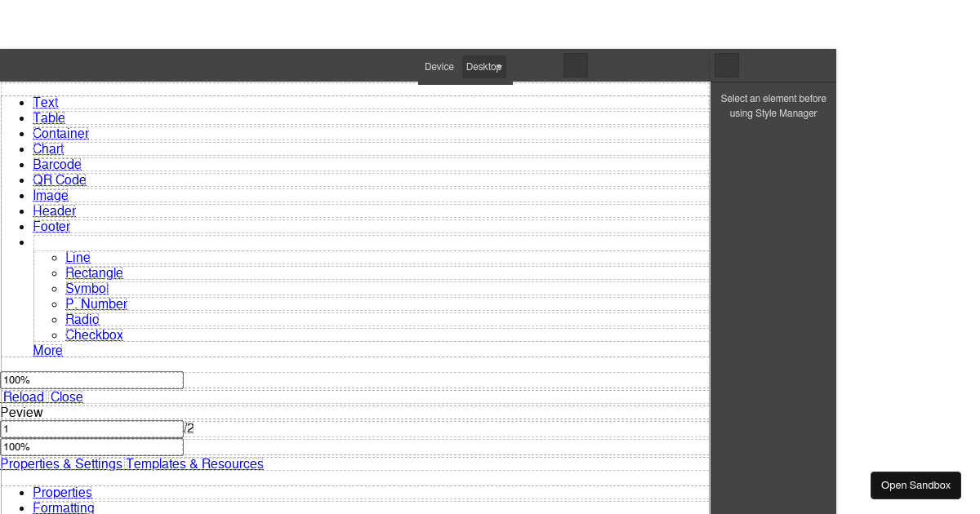Select the Properties list link
The width and height of the screenshot is (980, 514).
pos(62,493)
